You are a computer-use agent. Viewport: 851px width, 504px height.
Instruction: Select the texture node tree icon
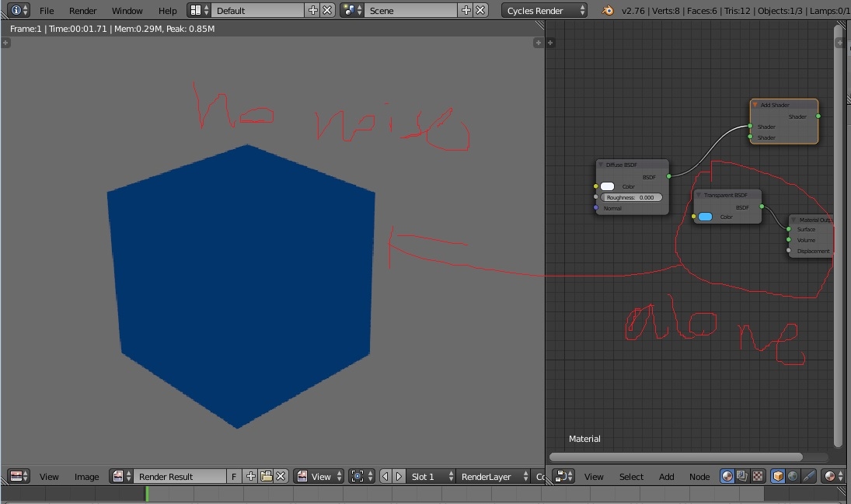click(757, 476)
